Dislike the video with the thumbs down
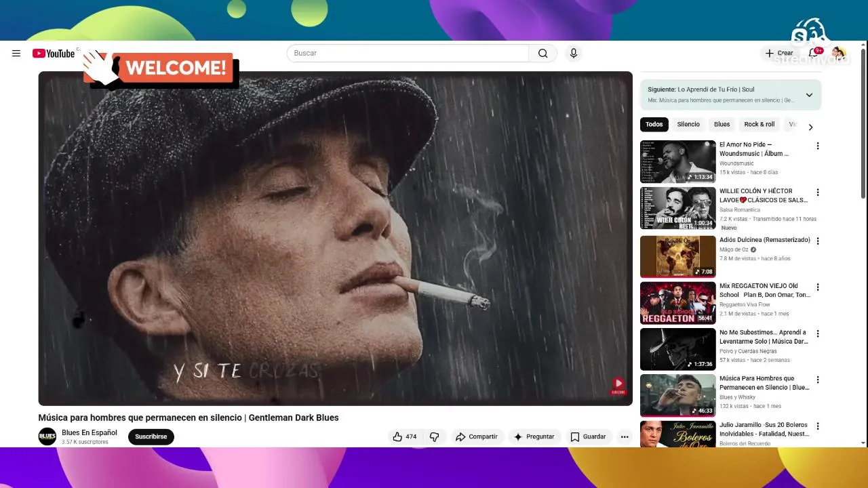 pos(435,437)
